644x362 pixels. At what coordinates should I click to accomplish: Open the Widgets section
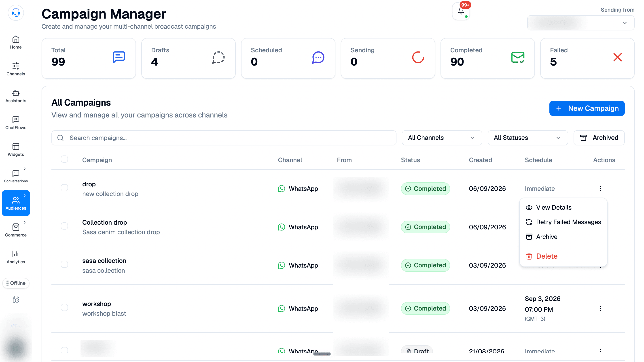click(16, 150)
